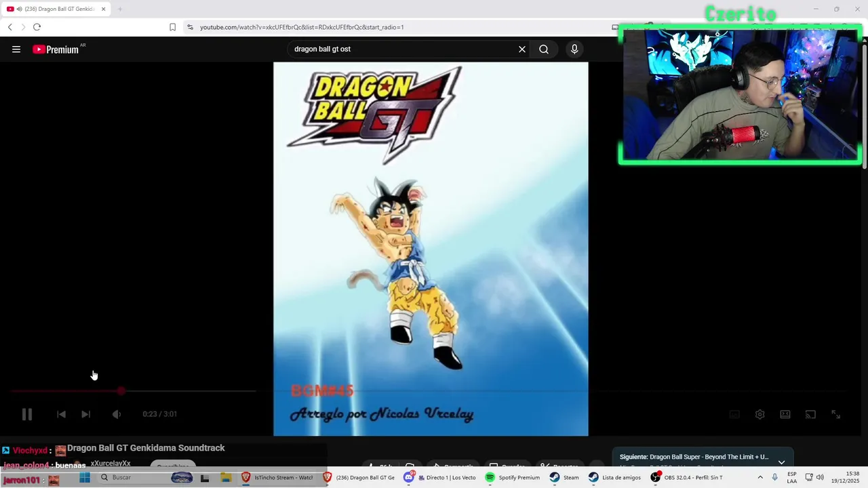Image resolution: width=868 pixels, height=488 pixels.
Task: Skip to next video in playlist
Action: pos(85,414)
